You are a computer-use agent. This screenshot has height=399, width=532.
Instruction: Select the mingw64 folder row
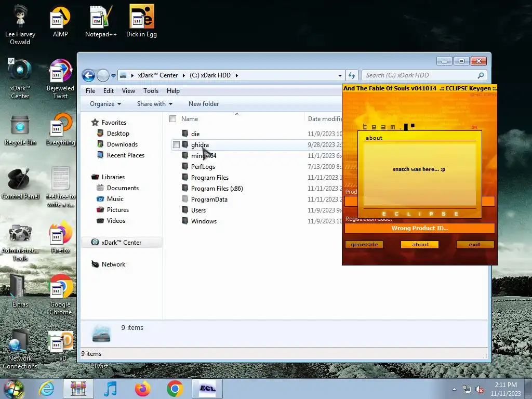[204, 156]
